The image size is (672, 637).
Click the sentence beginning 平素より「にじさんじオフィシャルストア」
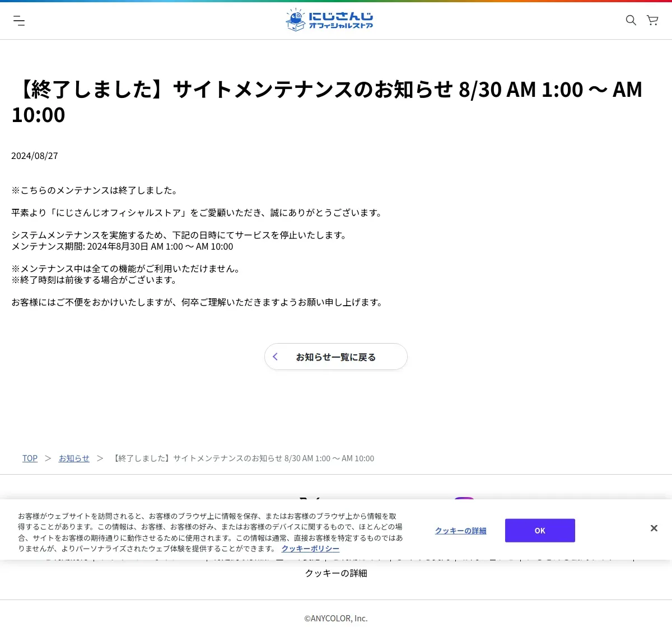pyautogui.click(x=198, y=213)
